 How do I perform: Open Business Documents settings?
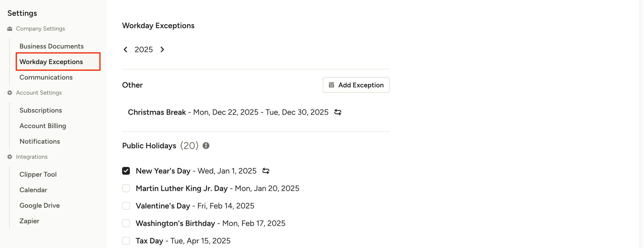tap(52, 46)
